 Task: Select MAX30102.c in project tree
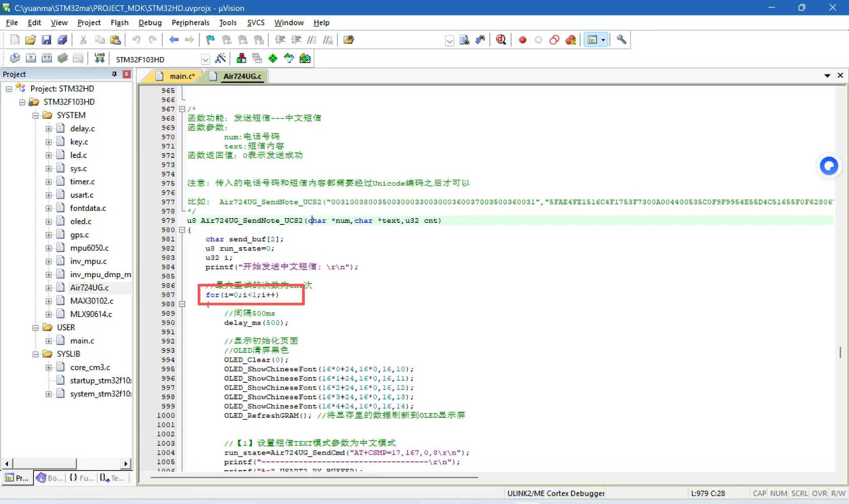click(91, 301)
